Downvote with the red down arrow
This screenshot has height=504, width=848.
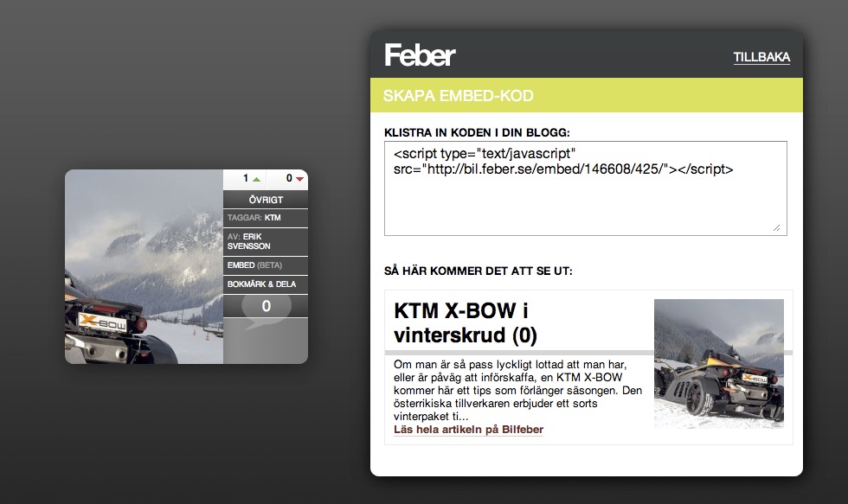[x=299, y=179]
